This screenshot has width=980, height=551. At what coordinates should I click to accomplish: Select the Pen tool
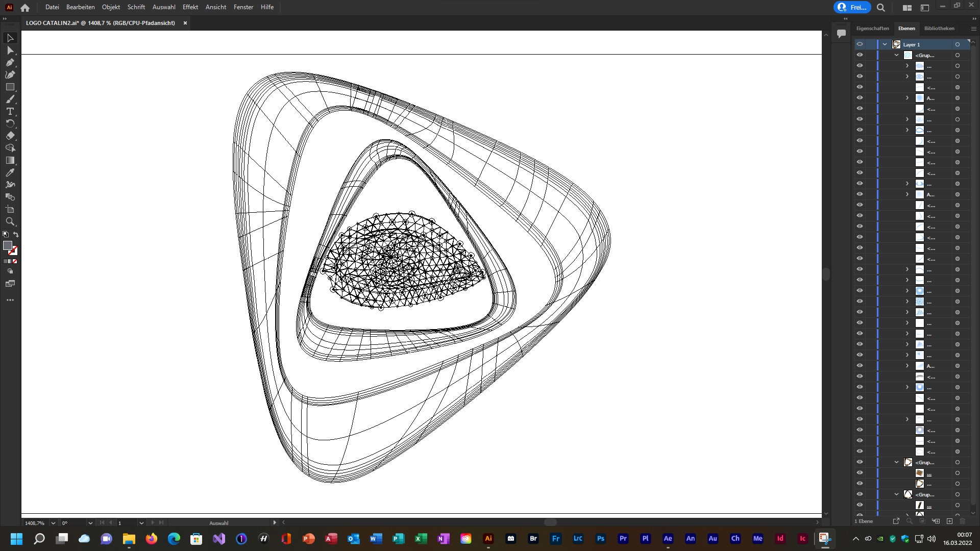click(10, 63)
